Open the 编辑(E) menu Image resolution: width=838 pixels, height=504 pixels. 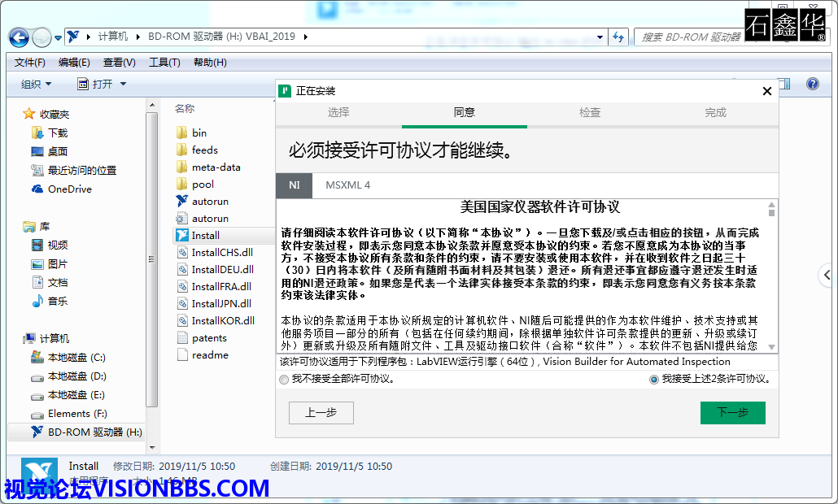(x=74, y=63)
